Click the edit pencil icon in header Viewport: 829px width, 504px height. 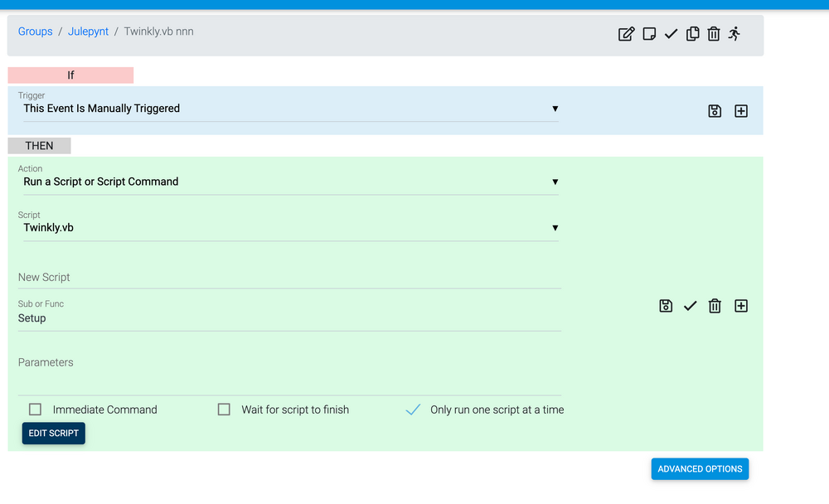(x=627, y=34)
